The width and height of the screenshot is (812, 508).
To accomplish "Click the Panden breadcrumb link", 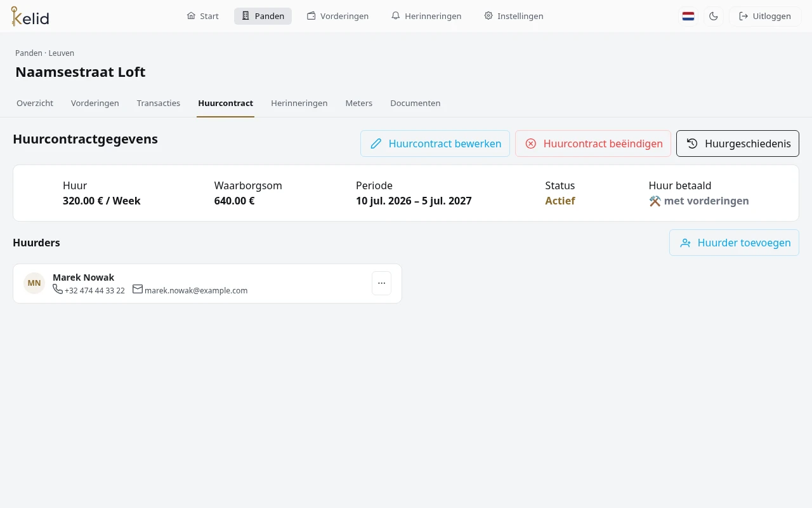I will (29, 53).
